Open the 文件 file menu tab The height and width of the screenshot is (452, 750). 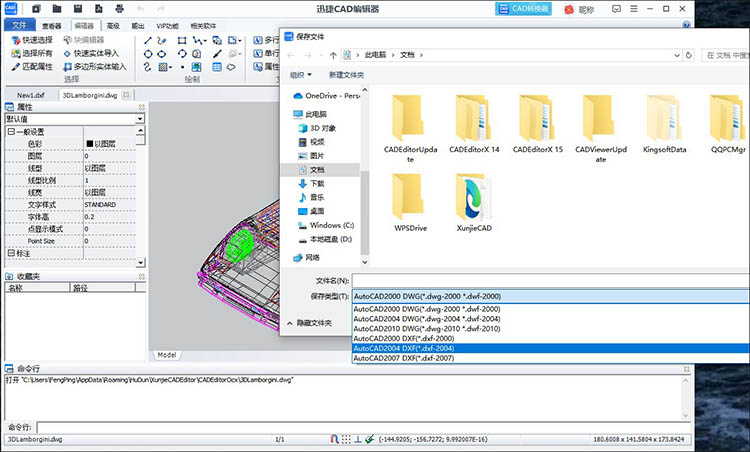(x=19, y=25)
